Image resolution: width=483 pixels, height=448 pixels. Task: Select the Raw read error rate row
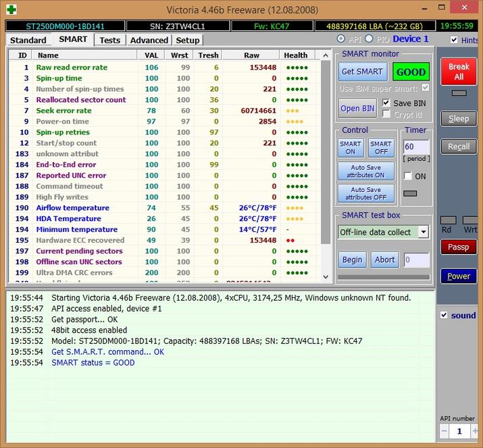point(165,67)
